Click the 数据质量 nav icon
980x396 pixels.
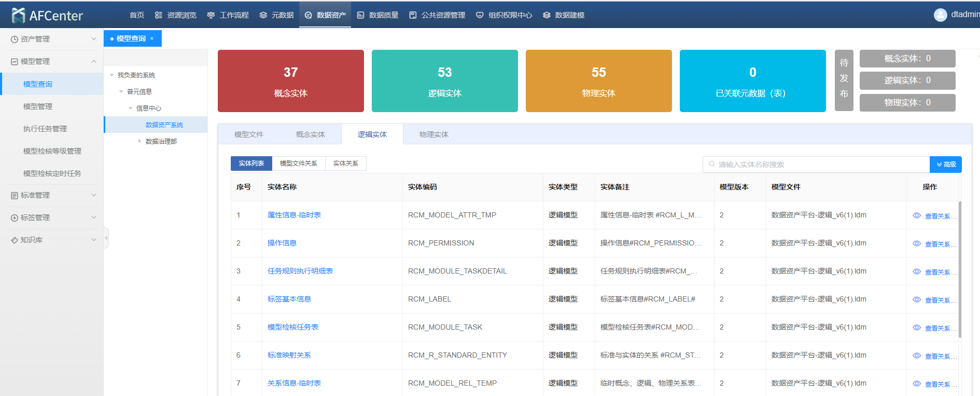pos(361,15)
